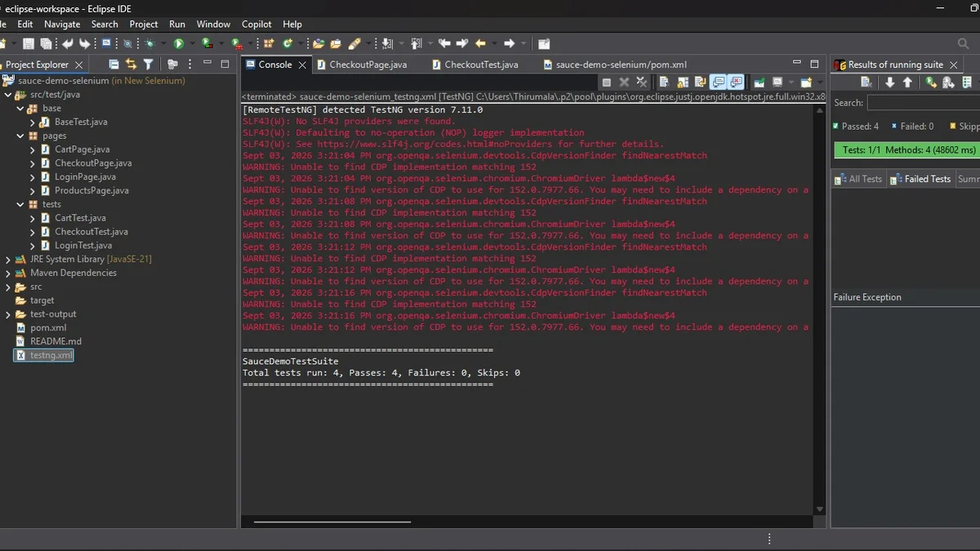This screenshot has width=980, height=551.
Task: Open the Project Explorer filter icon
Action: click(148, 64)
